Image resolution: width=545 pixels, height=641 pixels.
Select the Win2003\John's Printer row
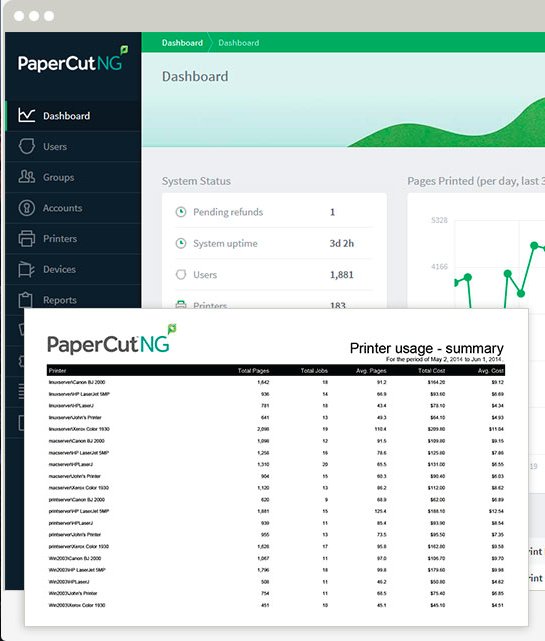pos(276,593)
